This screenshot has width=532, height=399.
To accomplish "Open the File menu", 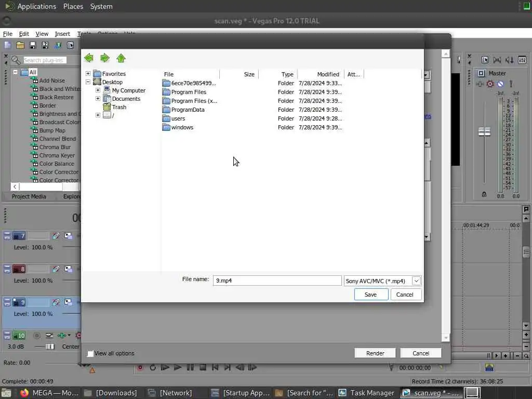I will point(7,34).
